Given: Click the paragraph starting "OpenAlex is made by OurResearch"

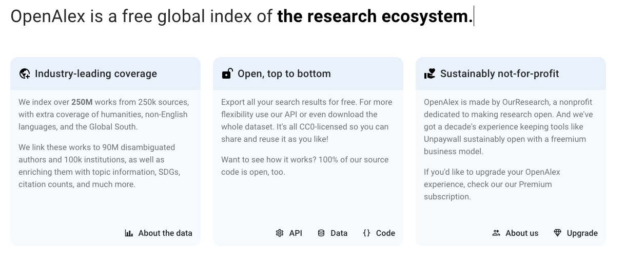Looking at the screenshot, I should coord(509,126).
